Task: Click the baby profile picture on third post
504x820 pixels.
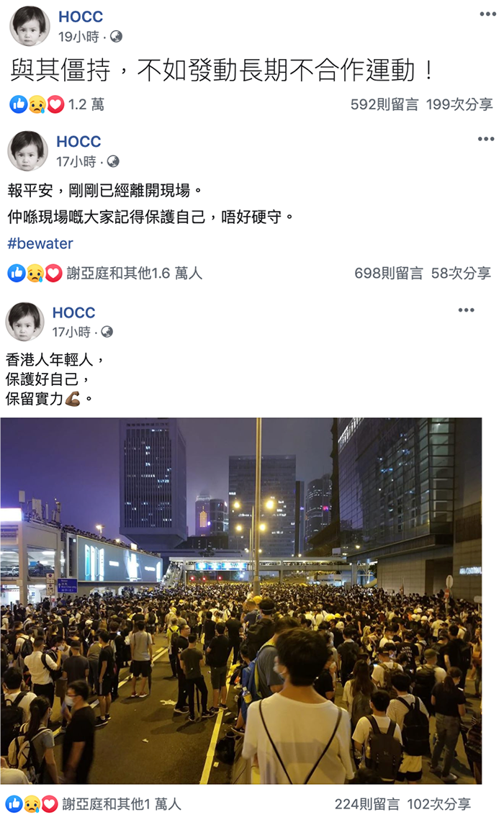Action: point(24,320)
